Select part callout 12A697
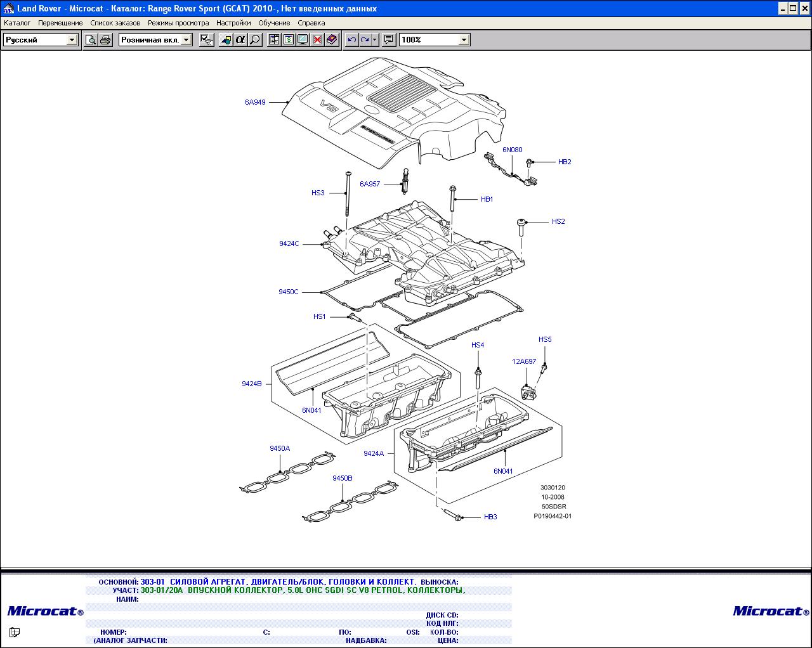812x648 pixels. coord(524,362)
